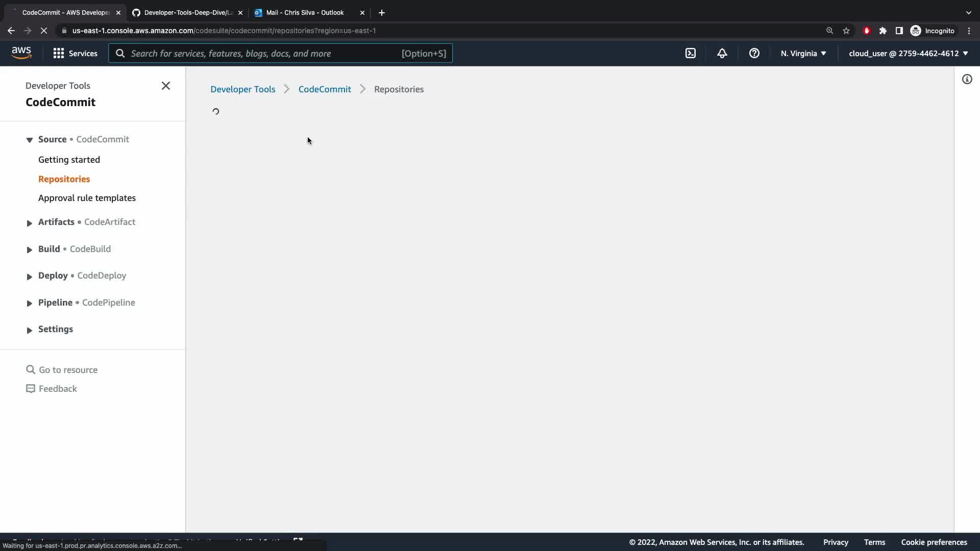Focus the AWS services search field
The width and height of the screenshot is (980, 551).
[x=265, y=53]
